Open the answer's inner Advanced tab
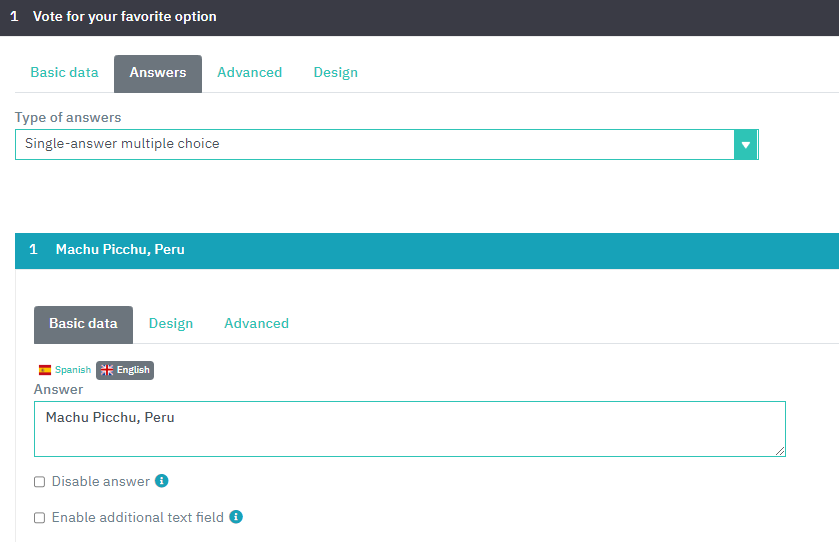The width and height of the screenshot is (839, 542). [256, 324]
